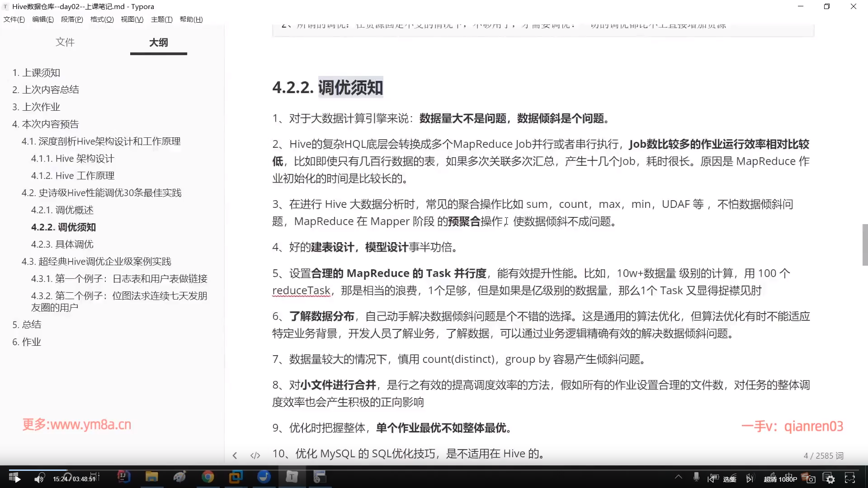Open the 格式(O) menu

[x=102, y=19]
